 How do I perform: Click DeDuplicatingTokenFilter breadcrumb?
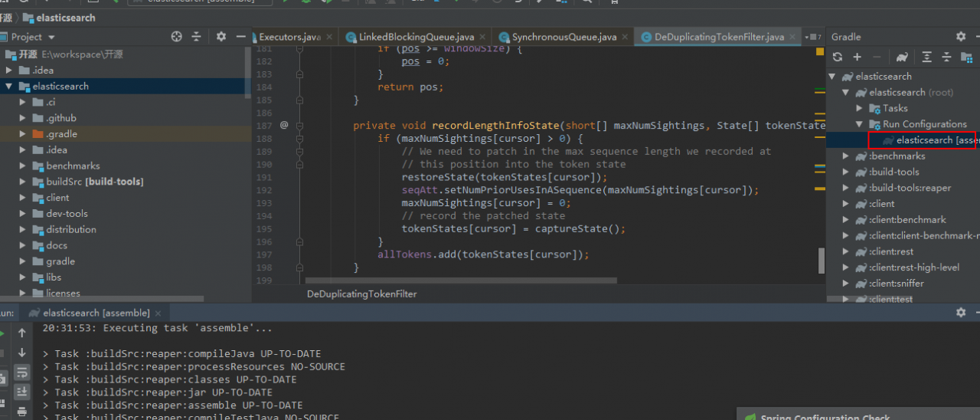pos(361,294)
